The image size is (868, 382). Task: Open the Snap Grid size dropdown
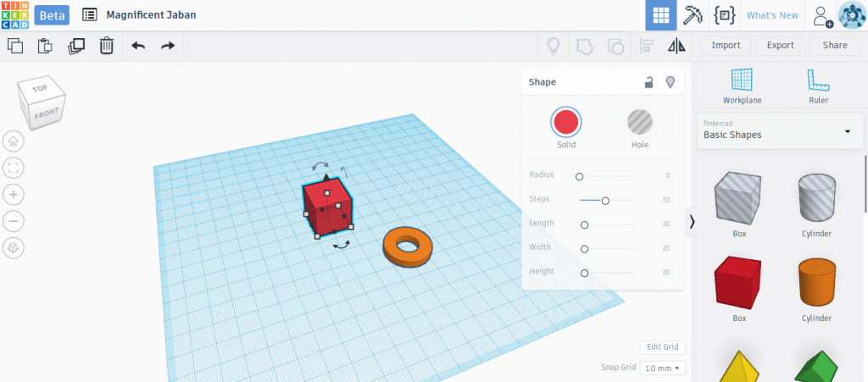tap(663, 368)
